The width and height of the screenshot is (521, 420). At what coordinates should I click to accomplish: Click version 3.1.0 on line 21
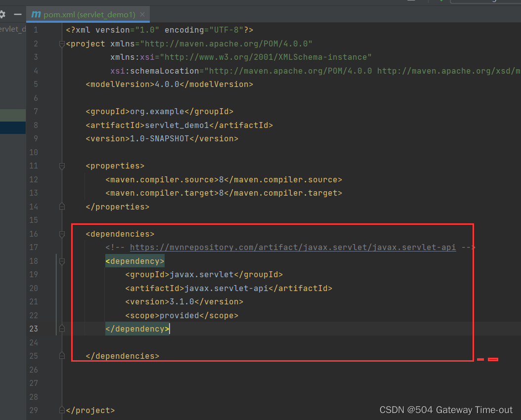(x=184, y=302)
